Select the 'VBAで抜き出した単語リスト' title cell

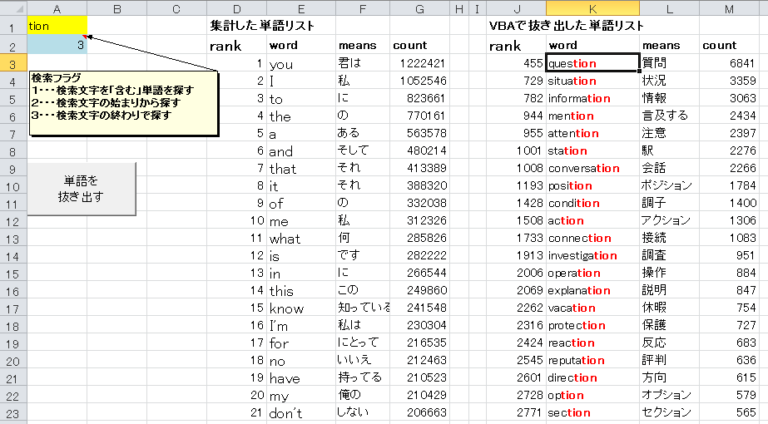point(566,25)
